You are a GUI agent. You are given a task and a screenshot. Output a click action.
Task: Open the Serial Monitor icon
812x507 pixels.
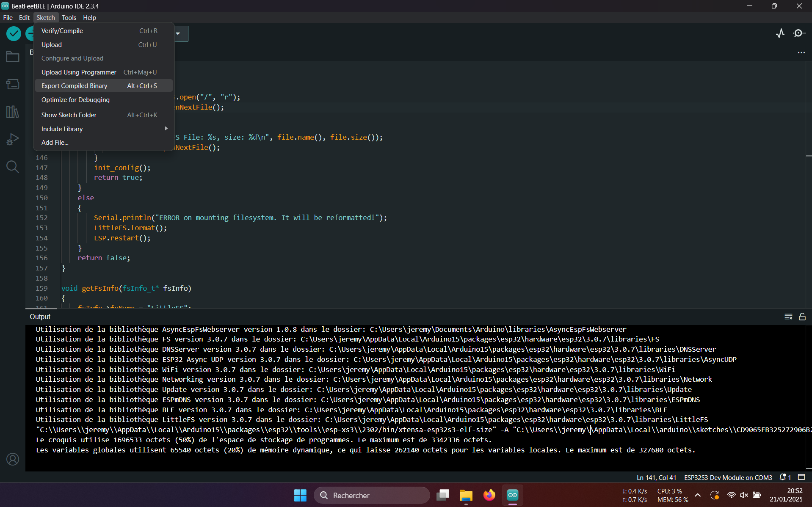point(798,33)
